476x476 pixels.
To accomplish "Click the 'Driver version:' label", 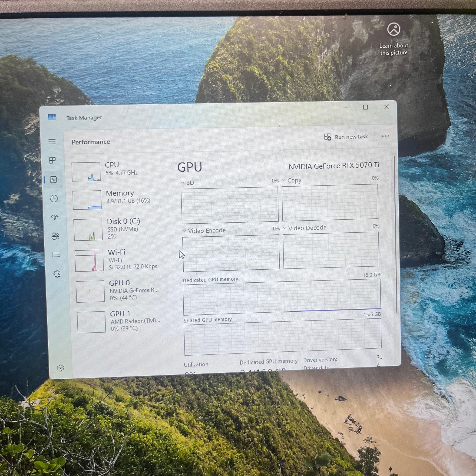I will [x=320, y=360].
